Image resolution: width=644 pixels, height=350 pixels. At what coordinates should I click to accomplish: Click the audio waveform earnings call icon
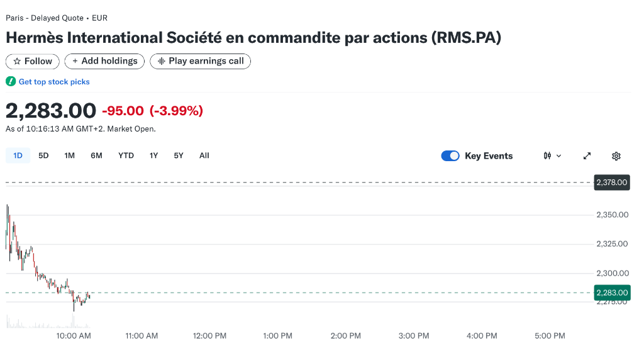pos(162,62)
